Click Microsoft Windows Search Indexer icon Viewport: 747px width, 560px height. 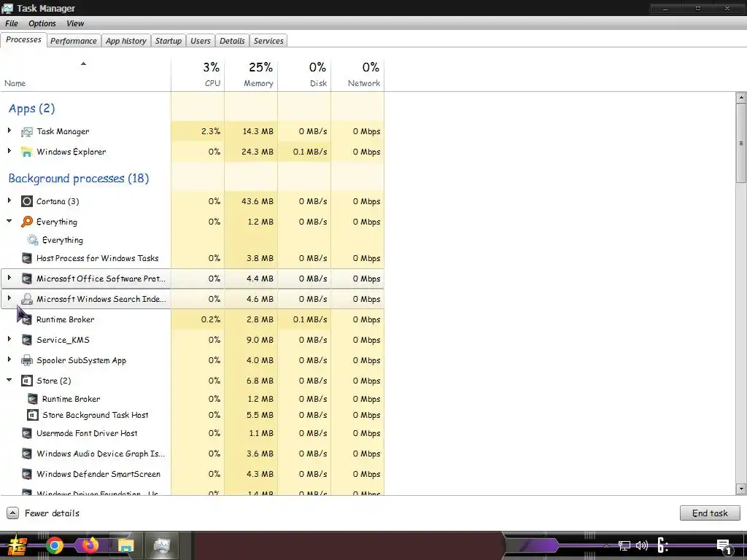click(27, 299)
